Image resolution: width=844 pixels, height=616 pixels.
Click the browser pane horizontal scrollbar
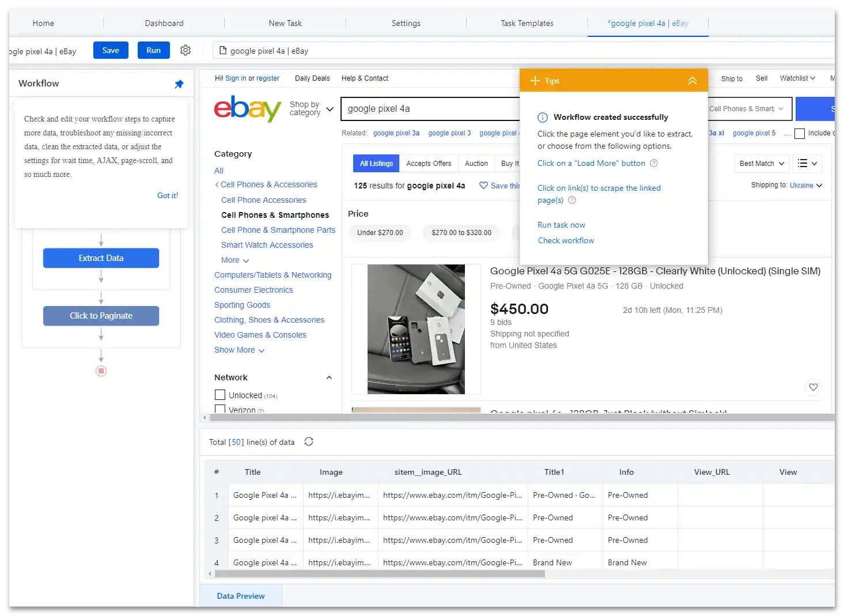click(521, 417)
